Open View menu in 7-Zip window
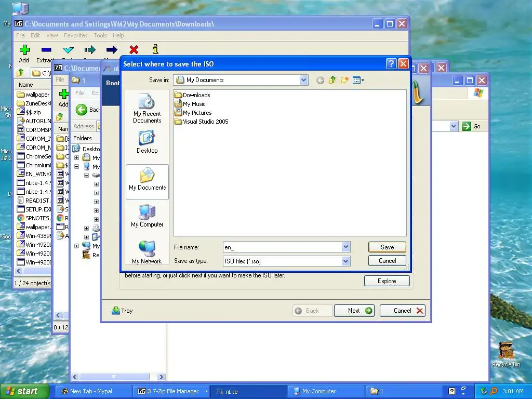This screenshot has height=399, width=532. (x=52, y=35)
